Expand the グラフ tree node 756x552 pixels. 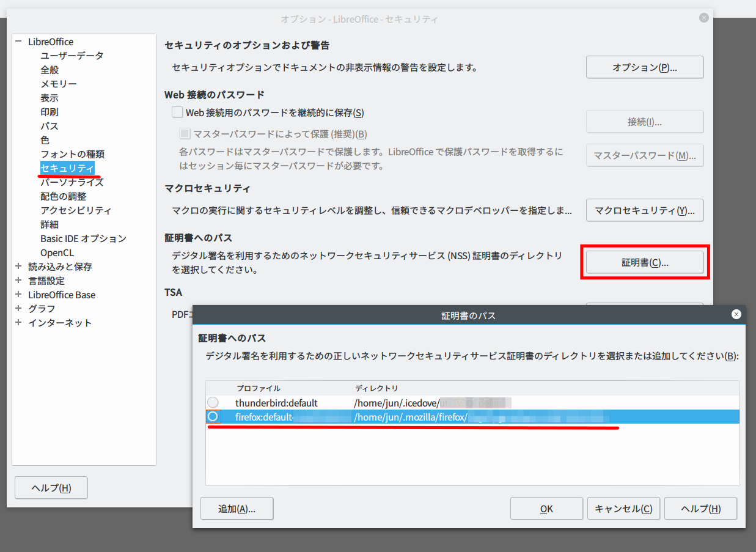(18, 309)
